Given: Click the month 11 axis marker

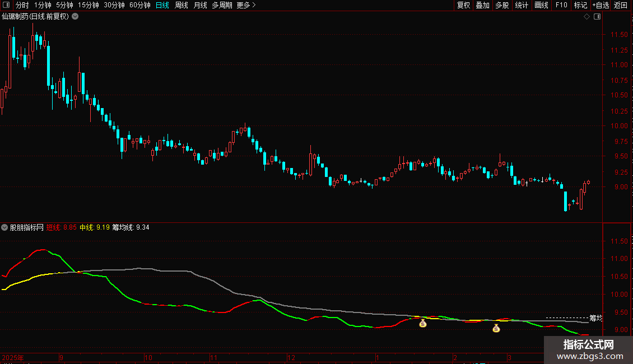Looking at the screenshot, I should [213, 357].
